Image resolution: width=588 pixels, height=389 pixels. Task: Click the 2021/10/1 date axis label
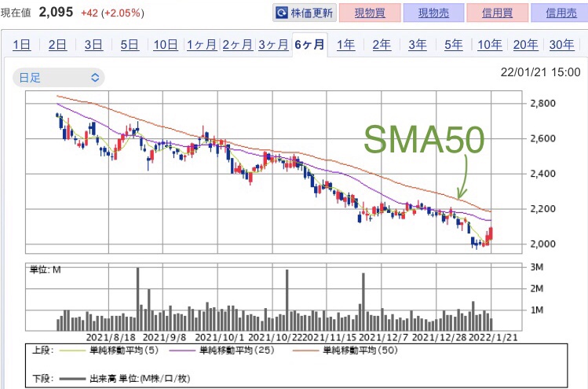[220, 337]
